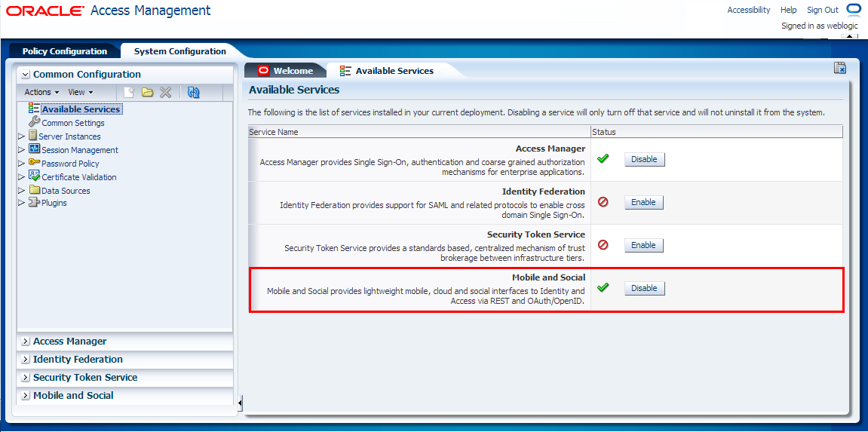The image size is (868, 432).
Task: Switch to the Welcome tab
Action: click(x=287, y=71)
